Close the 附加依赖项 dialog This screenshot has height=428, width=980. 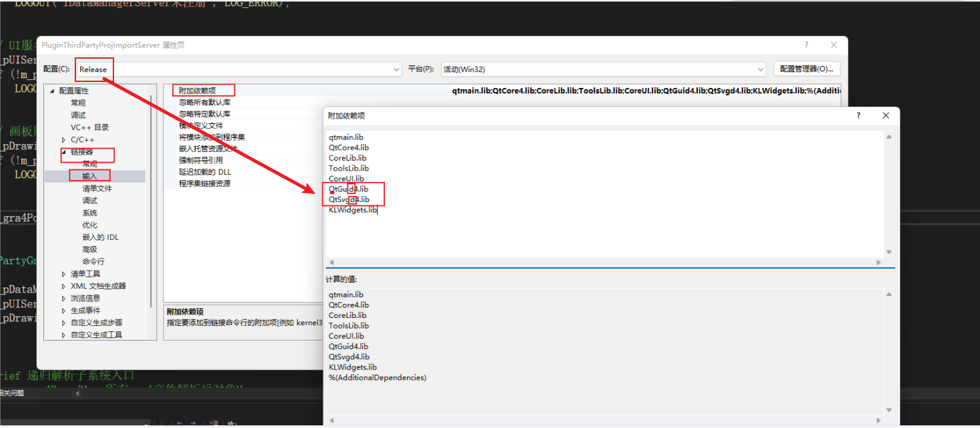pyautogui.click(x=886, y=115)
